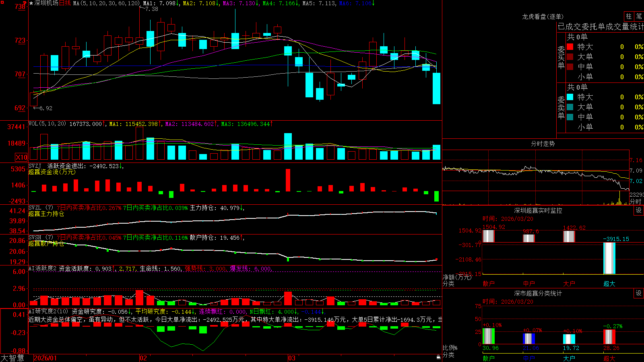
Task: Click the teal 大单 sell-order swatch
Action: pos(570,107)
